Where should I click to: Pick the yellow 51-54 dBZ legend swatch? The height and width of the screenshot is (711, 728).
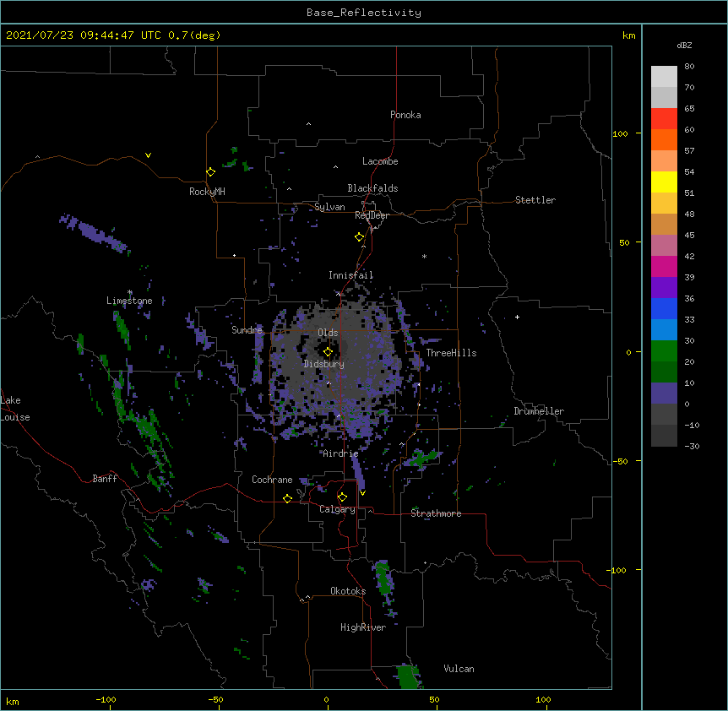(x=664, y=182)
